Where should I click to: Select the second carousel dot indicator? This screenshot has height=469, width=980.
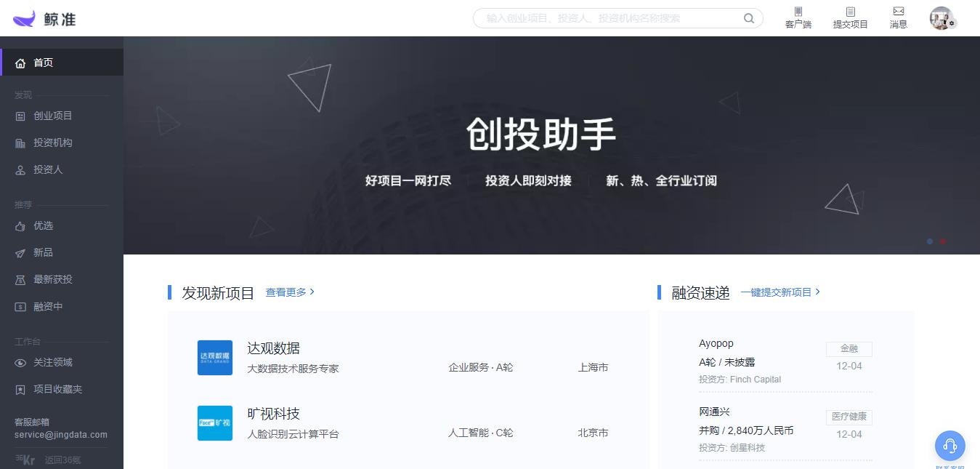943,241
